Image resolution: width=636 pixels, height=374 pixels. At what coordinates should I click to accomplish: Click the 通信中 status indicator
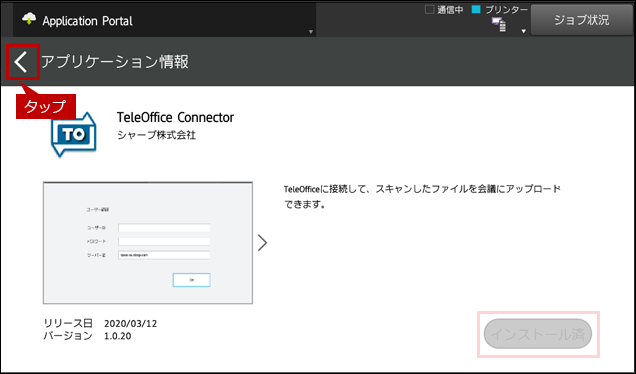444,10
